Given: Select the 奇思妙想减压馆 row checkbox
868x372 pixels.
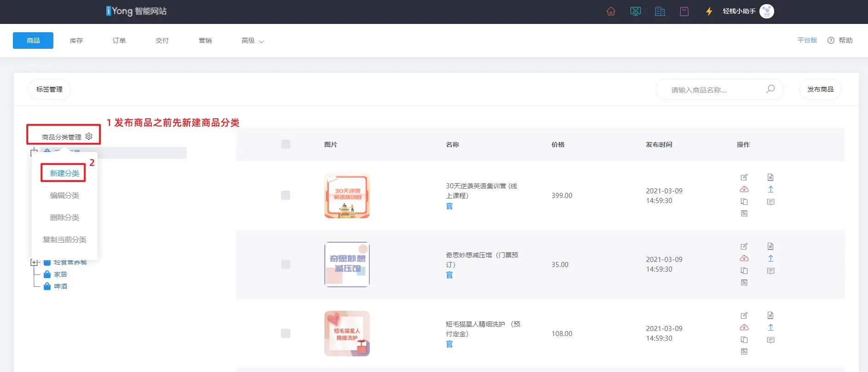Looking at the screenshot, I should [286, 264].
